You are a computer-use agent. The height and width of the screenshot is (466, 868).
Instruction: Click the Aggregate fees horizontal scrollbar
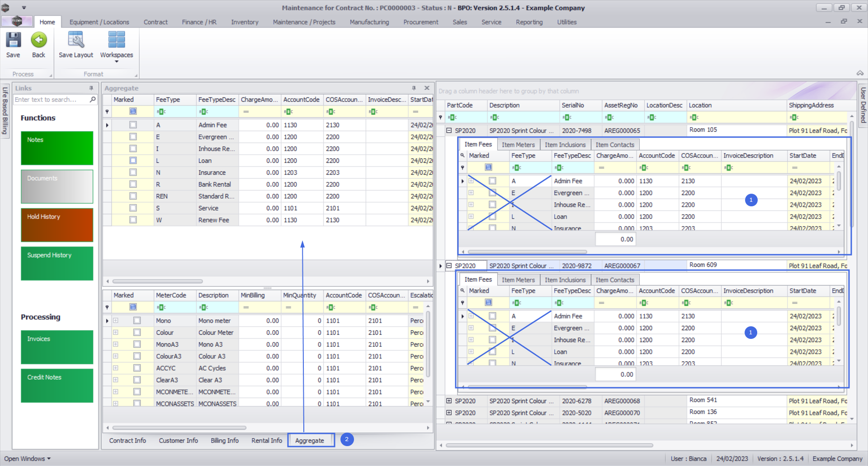158,281
